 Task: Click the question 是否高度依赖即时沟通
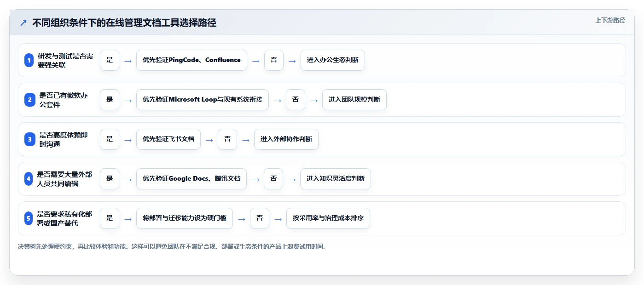[x=64, y=139]
